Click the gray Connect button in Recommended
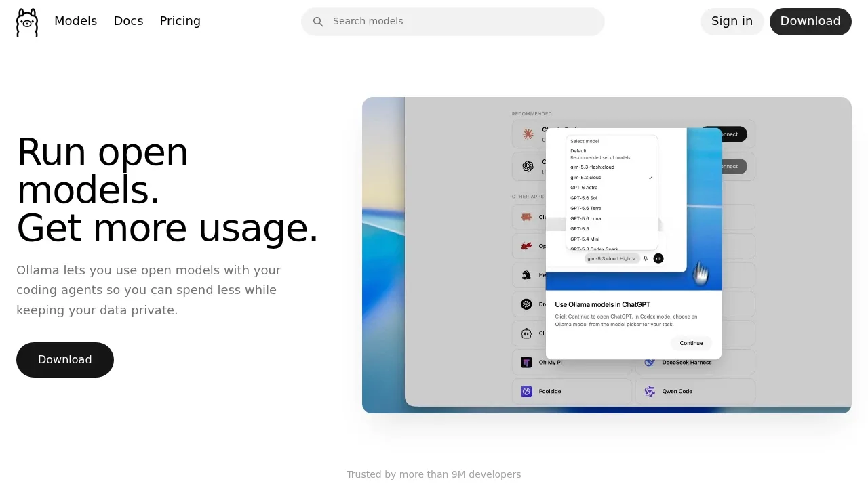The height and width of the screenshot is (488, 868). pyautogui.click(x=734, y=166)
